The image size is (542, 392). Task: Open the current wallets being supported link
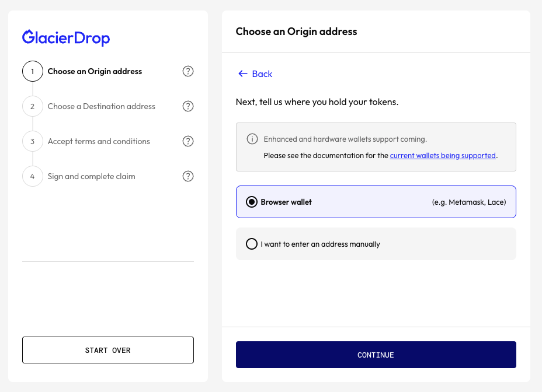pos(443,156)
